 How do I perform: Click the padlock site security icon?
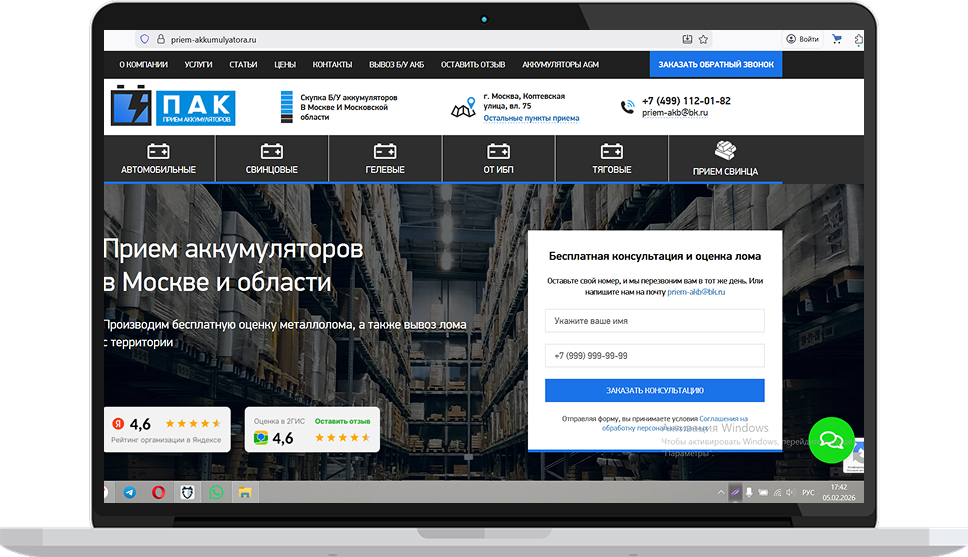pos(161,39)
